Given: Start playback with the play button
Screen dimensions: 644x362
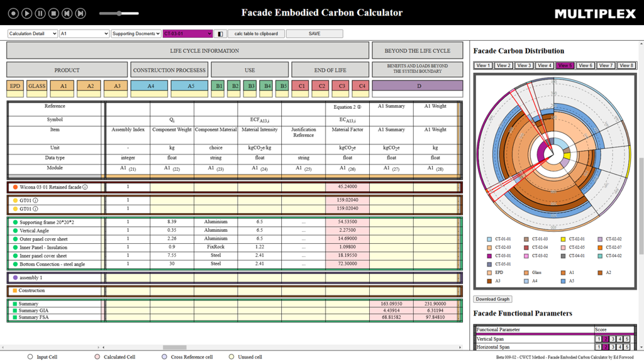Looking at the screenshot, I should (x=26, y=14).
